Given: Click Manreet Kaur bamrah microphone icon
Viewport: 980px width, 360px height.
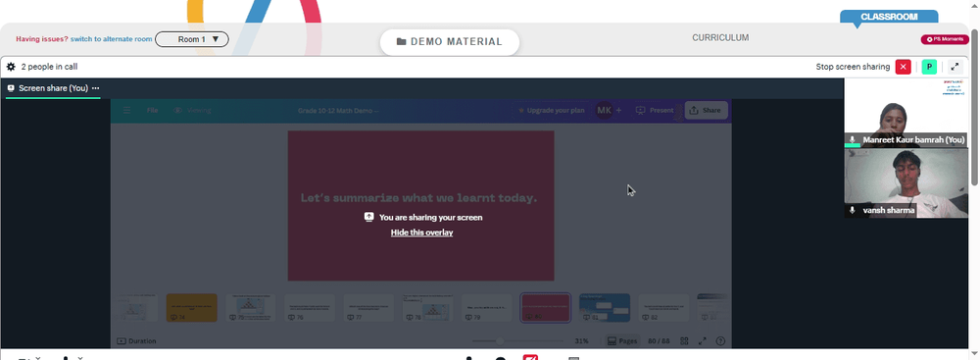Looking at the screenshot, I should pos(852,139).
